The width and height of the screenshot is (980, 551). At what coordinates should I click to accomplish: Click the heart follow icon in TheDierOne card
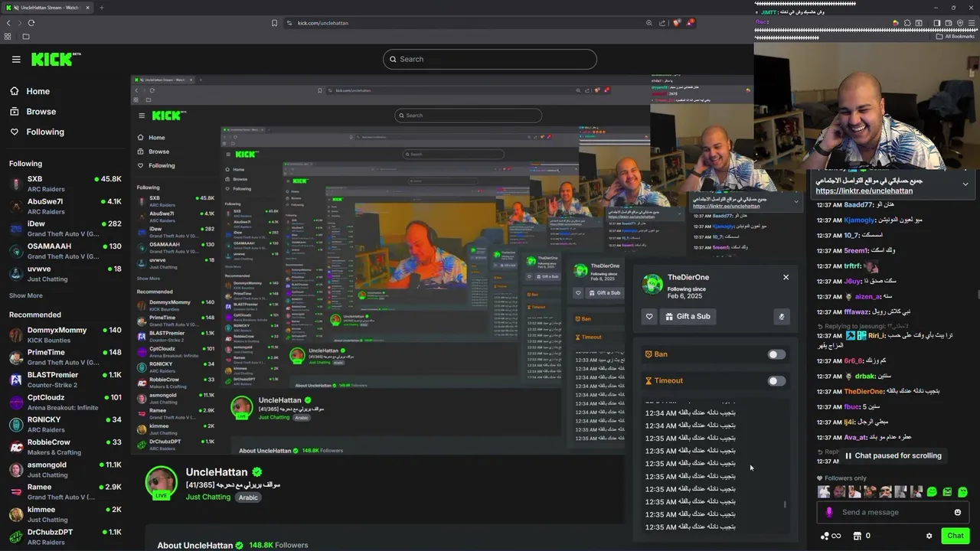pyautogui.click(x=649, y=316)
